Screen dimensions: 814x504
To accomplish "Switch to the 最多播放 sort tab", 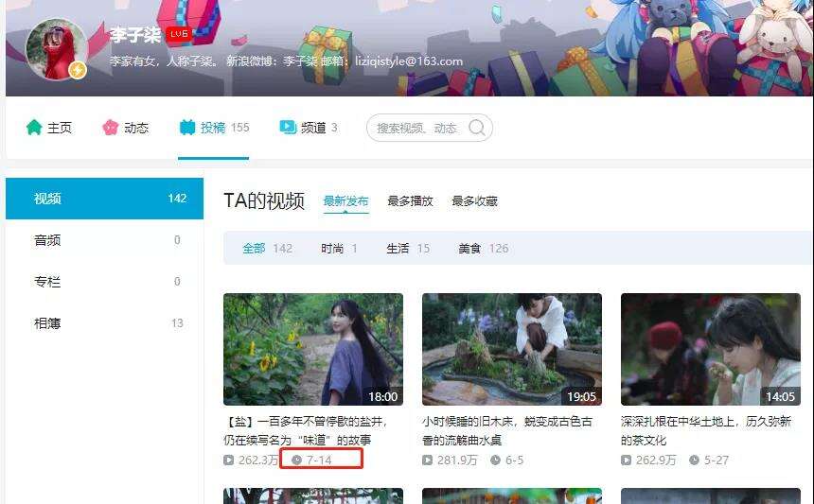I will [410, 201].
